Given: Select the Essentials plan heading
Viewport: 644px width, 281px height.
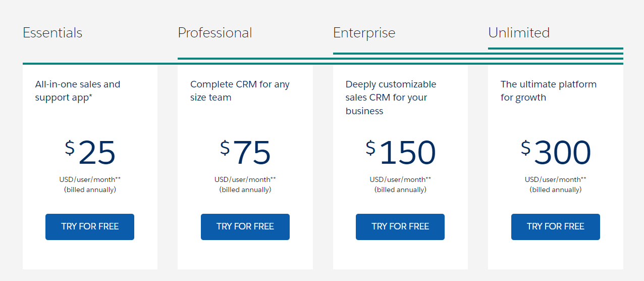Looking at the screenshot, I should coord(52,33).
